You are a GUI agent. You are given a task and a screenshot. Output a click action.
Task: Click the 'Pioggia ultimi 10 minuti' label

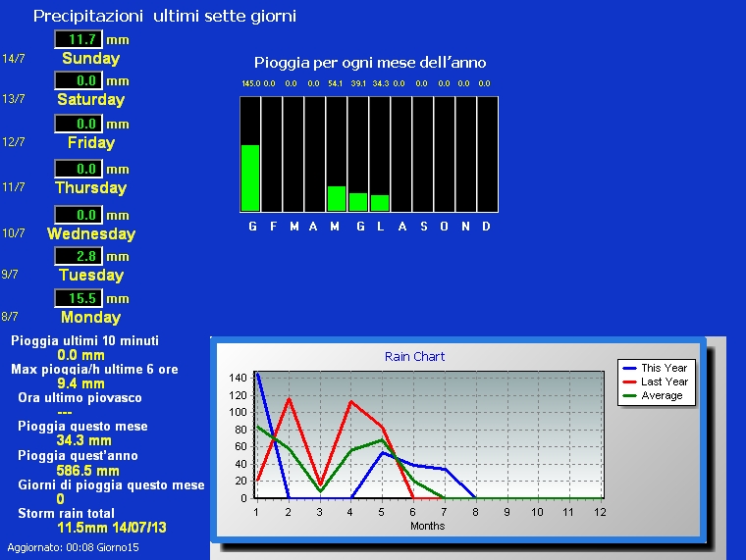[84, 341]
